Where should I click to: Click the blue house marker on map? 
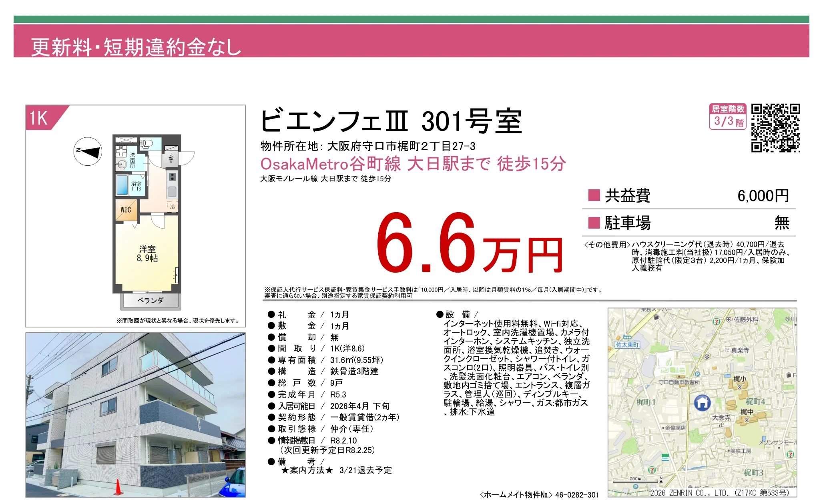pos(702,403)
